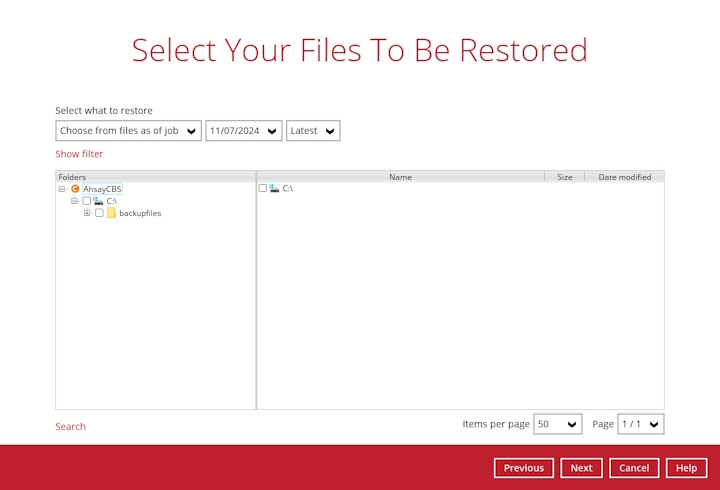Click the yellow backupfiles folder icon
This screenshot has height=490, width=720.
[x=111, y=213]
